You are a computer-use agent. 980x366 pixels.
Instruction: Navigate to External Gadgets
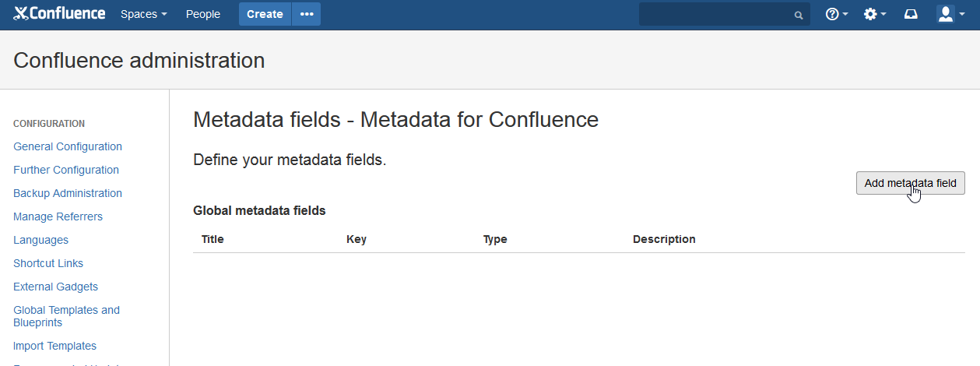[x=55, y=287]
